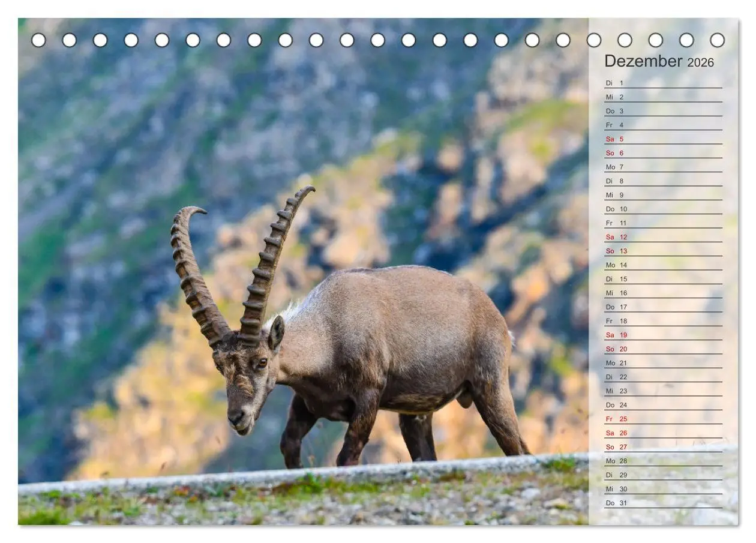Select the Mi 16 date row

click(x=663, y=293)
